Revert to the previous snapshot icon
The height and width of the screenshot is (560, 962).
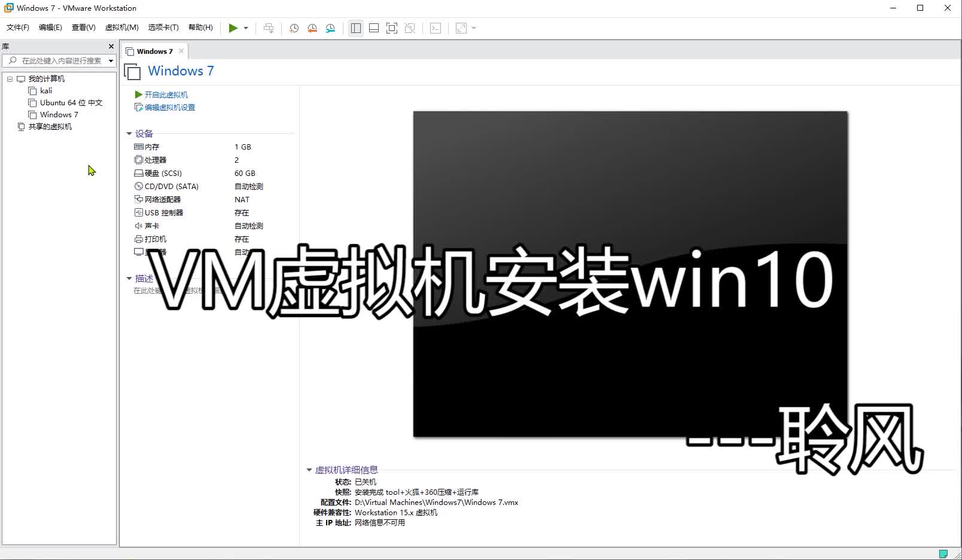click(x=312, y=28)
